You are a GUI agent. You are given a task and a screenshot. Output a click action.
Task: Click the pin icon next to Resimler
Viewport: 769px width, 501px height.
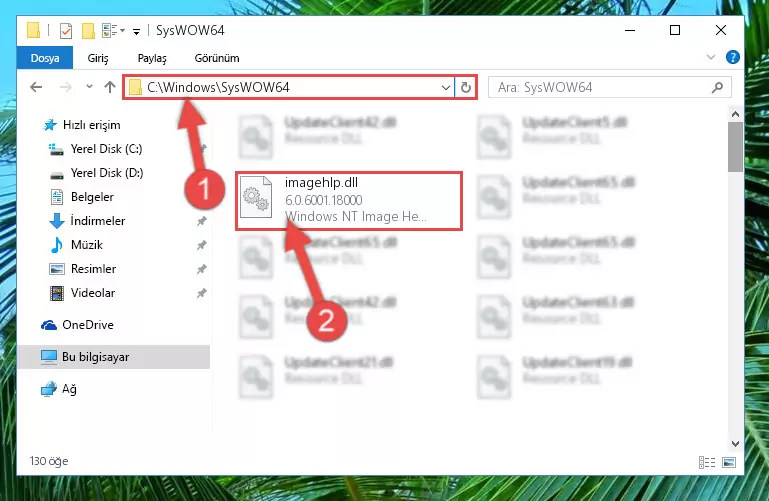pyautogui.click(x=202, y=269)
